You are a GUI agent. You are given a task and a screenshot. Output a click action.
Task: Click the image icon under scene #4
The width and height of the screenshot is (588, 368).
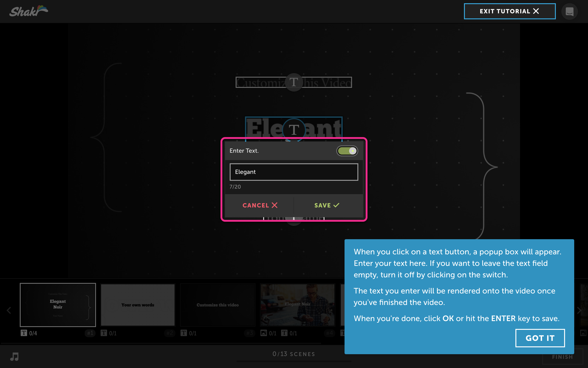pyautogui.click(x=264, y=333)
